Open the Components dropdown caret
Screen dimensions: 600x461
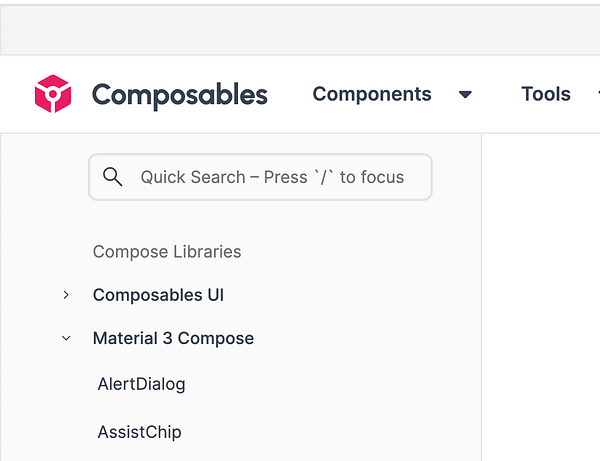pos(465,95)
